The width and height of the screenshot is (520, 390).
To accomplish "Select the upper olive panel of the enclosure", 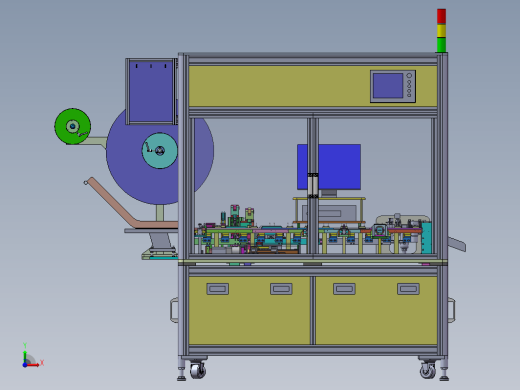I will click(313, 86).
